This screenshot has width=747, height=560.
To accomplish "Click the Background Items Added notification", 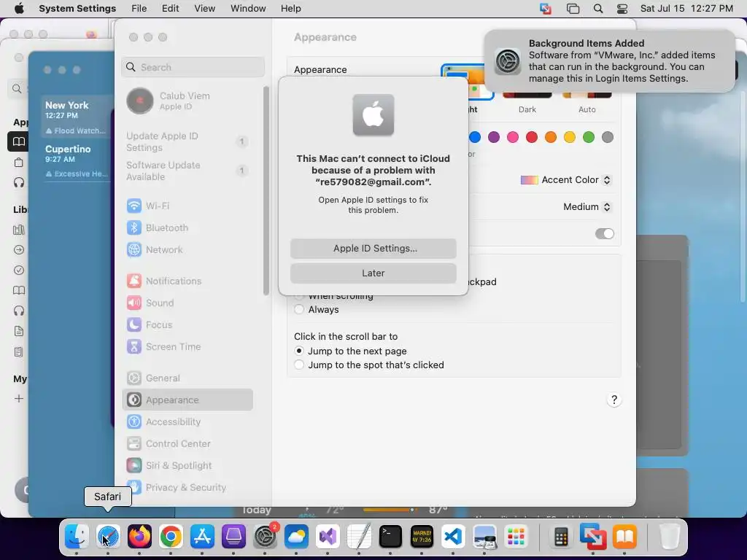I will (x=609, y=61).
